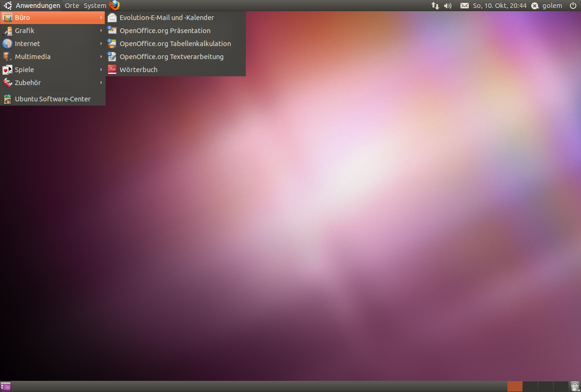
Task: Select Evolution-E-Mail und -Kalender entry
Action: point(176,18)
